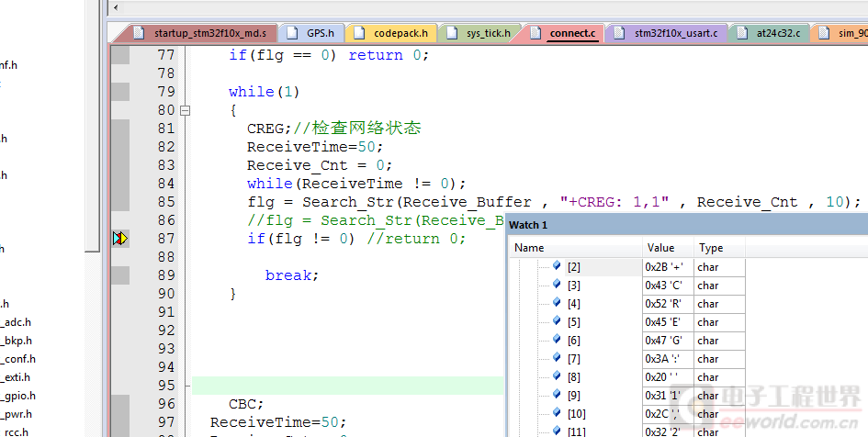Select the connect.c tab
Image resolution: width=868 pixels, height=437 pixels.
tap(564, 33)
